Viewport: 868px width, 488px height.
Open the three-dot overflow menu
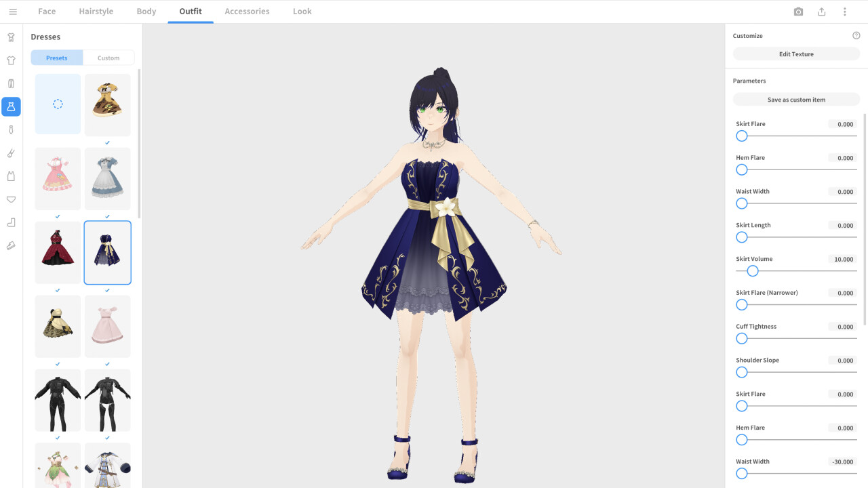844,12
